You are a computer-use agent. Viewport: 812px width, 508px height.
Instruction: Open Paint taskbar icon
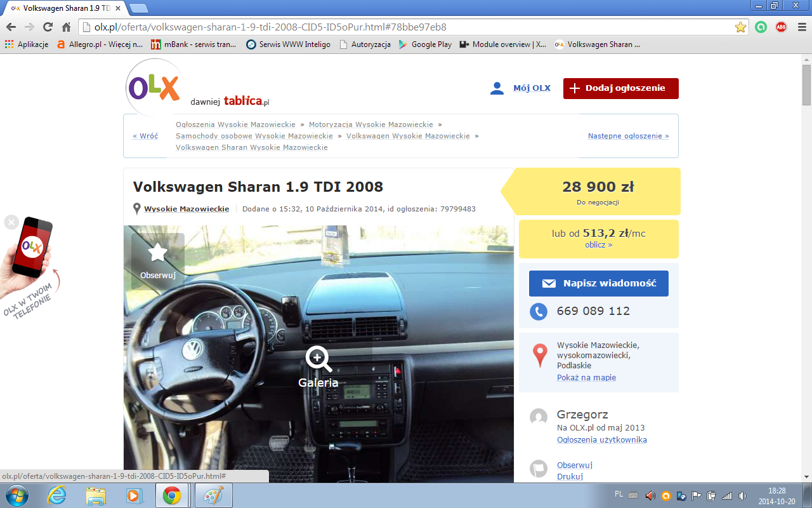[213, 495]
